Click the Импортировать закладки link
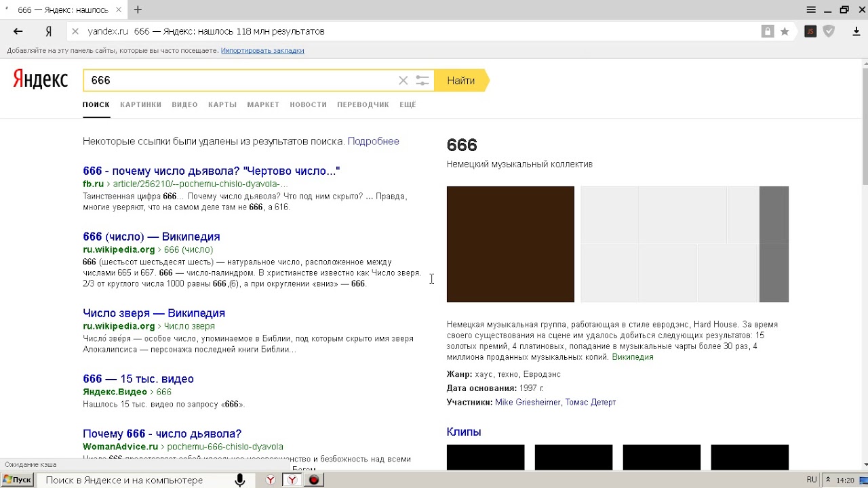 click(x=262, y=51)
